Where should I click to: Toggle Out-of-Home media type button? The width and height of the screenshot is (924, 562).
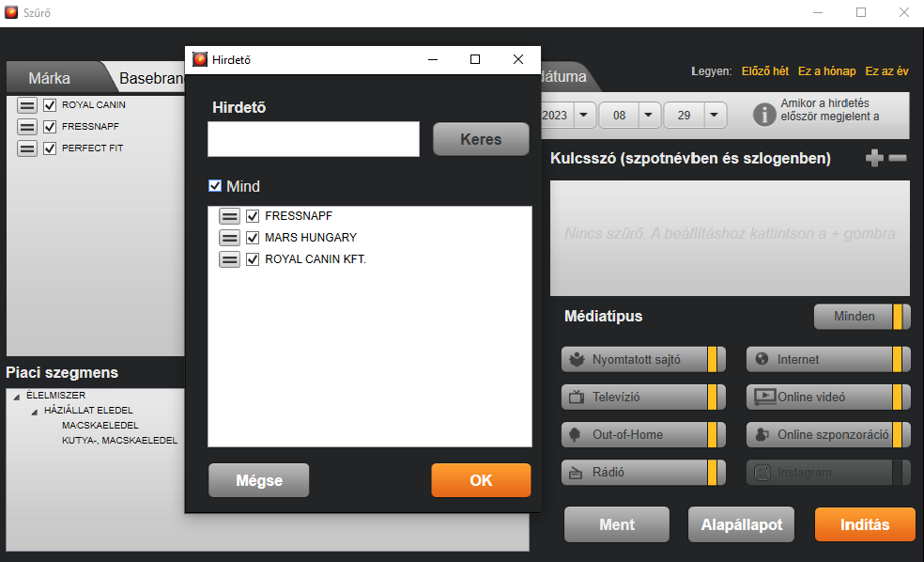click(643, 434)
